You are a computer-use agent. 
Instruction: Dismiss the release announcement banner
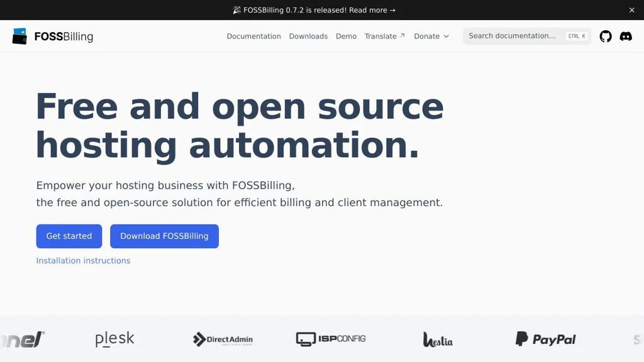pyautogui.click(x=631, y=10)
